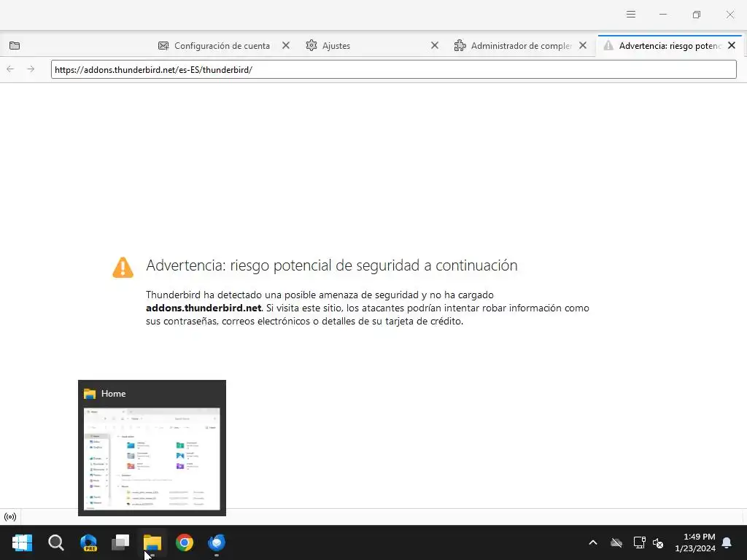The image size is (747, 560).
Task: Close the Ajustes tab
Action: [435, 45]
